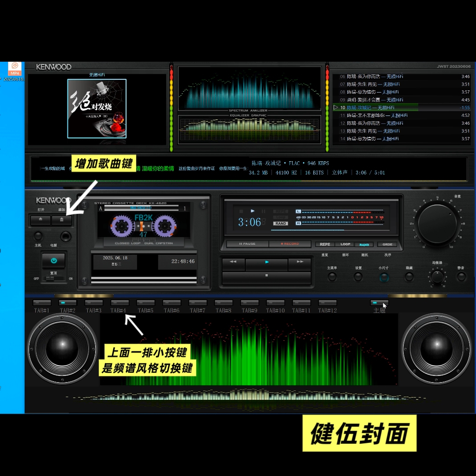Switch spectrum style to TAB#5

(x=146, y=303)
